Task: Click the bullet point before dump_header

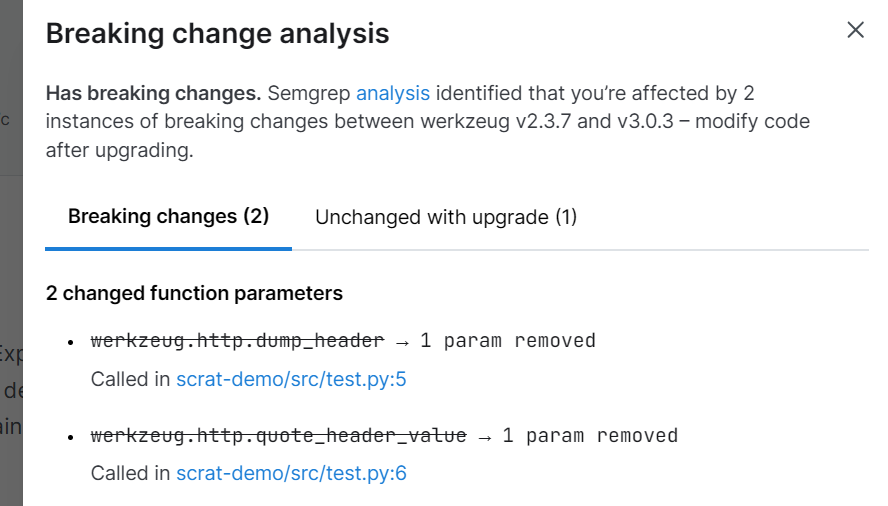Action: point(72,342)
